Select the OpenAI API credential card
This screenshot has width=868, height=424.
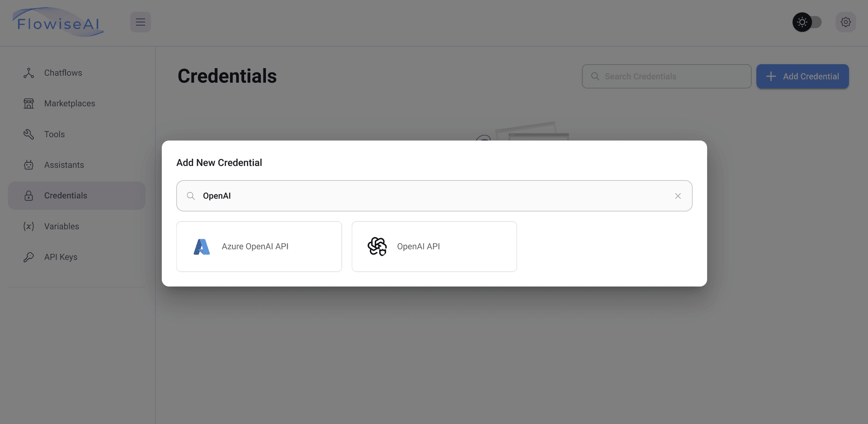point(434,246)
